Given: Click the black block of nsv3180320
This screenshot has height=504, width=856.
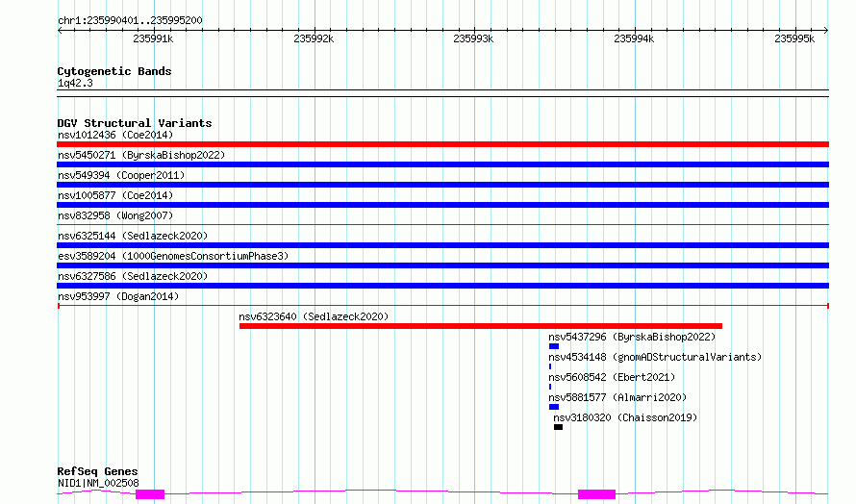Looking at the screenshot, I should [x=558, y=427].
